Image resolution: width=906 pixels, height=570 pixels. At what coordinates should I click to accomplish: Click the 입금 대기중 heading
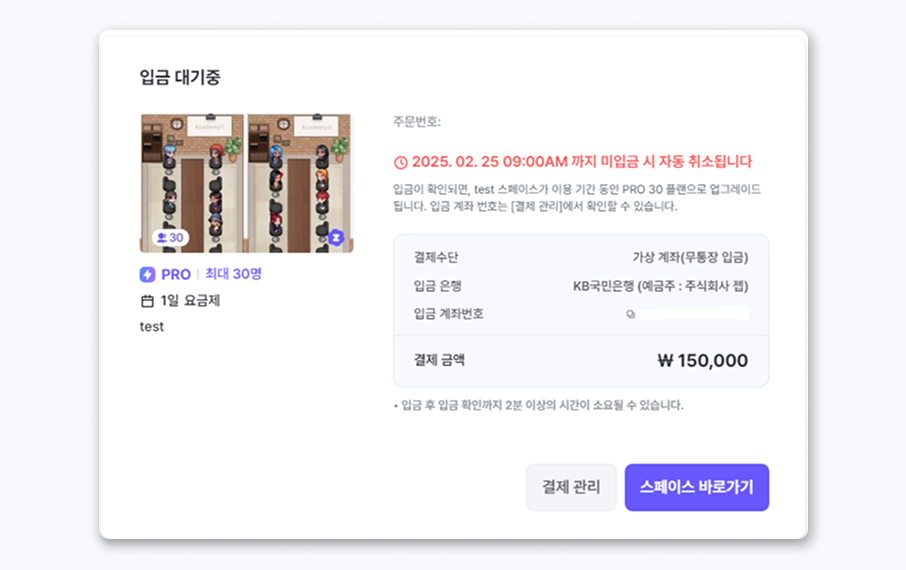[x=180, y=77]
